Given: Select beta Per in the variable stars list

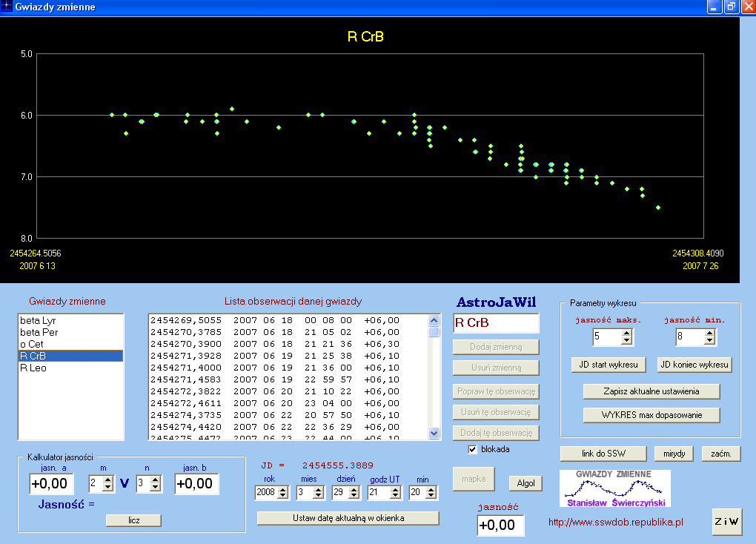Looking at the screenshot, I should pos(70,332).
